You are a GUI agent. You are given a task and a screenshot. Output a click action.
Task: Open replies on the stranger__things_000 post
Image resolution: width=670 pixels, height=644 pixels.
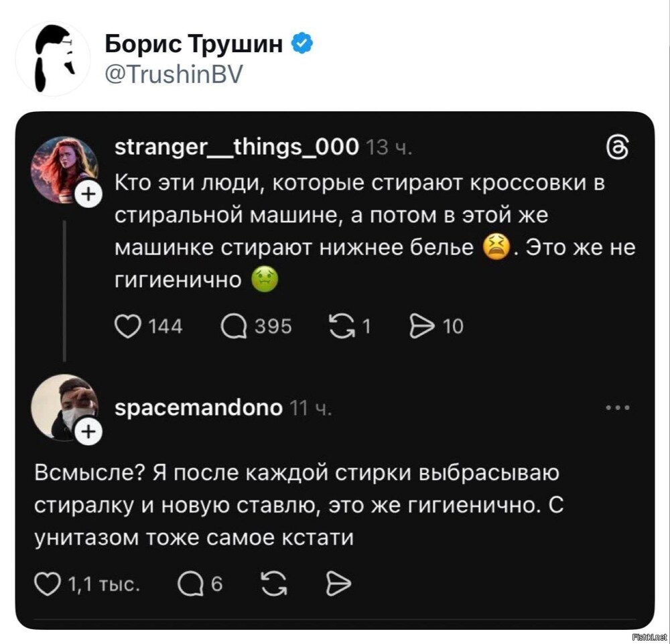click(x=234, y=326)
